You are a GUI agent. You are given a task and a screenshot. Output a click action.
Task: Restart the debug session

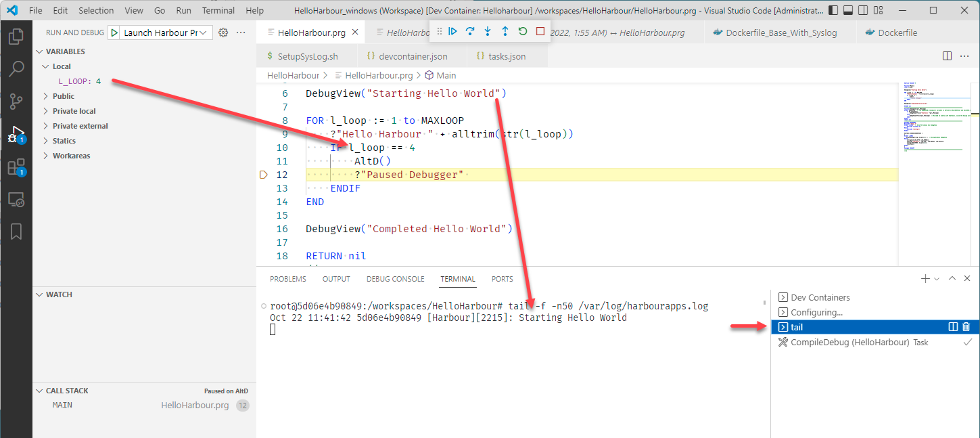523,31
